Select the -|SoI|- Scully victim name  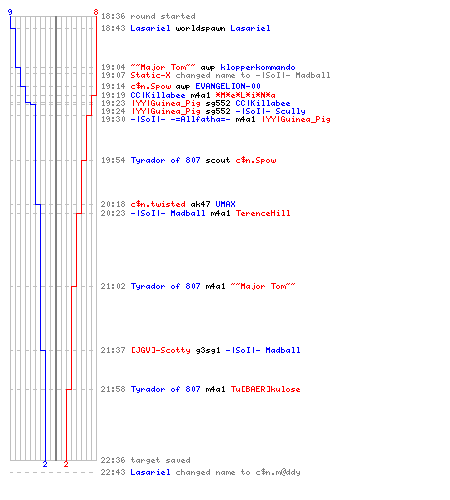270,111
